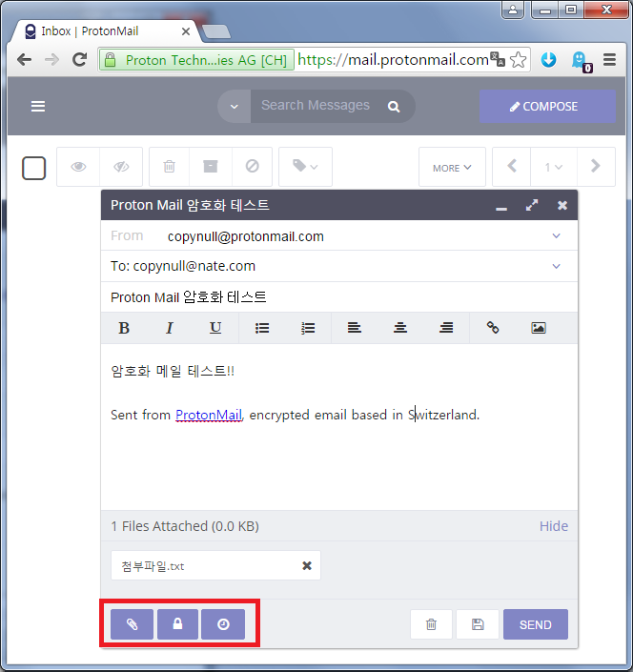Close the Inbox | ProtonMail tab
633x672 pixels.
click(186, 31)
